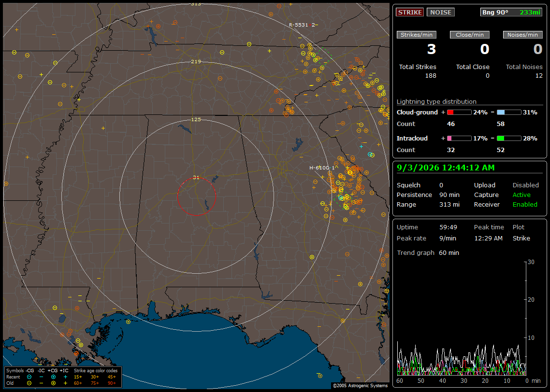This screenshot has width=550, height=392.
Task: Click the Recent -CG cyan symbol in legend
Action: point(29,377)
